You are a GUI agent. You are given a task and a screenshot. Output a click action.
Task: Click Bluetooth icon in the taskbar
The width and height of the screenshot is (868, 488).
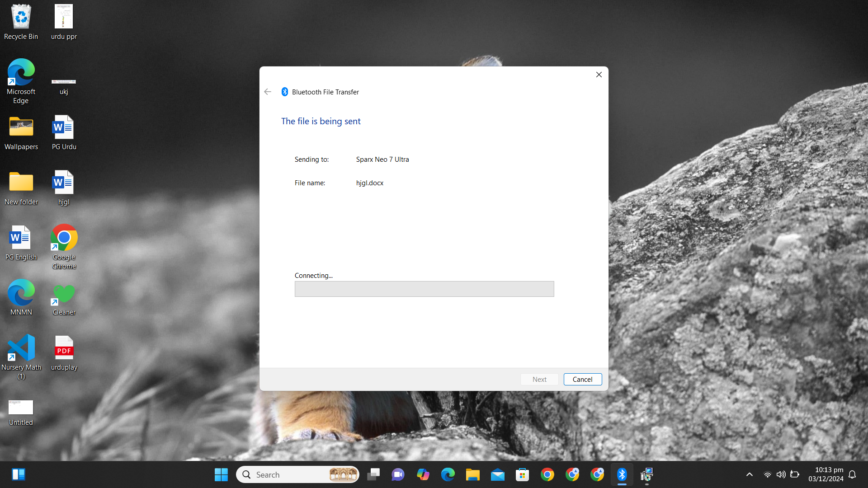pyautogui.click(x=622, y=474)
